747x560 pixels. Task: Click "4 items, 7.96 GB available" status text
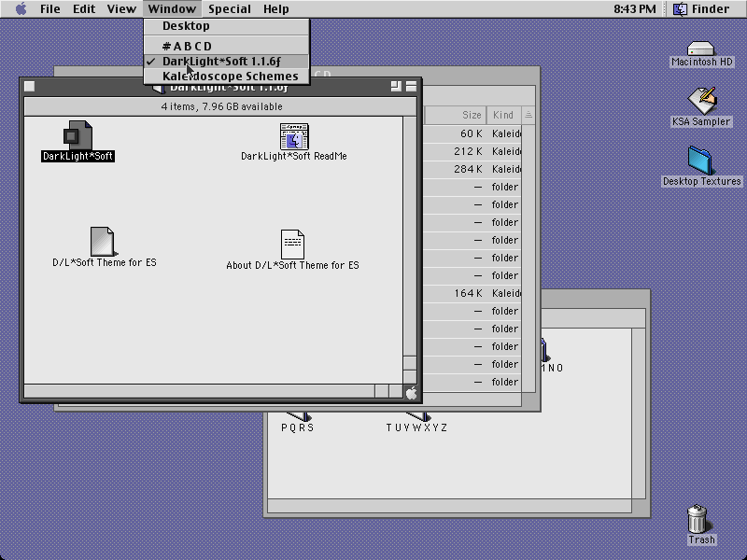221,106
